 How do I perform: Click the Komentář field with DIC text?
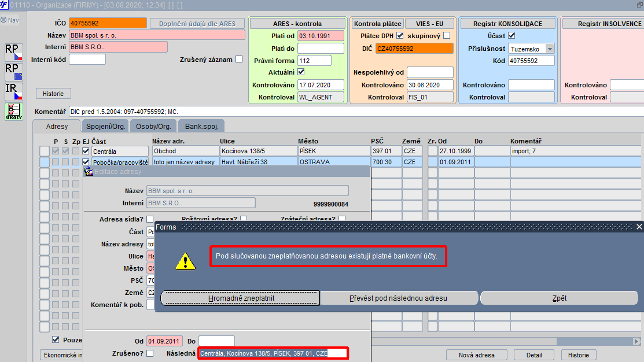click(x=356, y=111)
